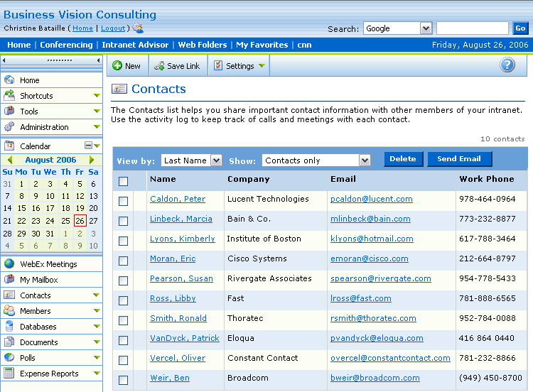Toggle the select-all checkbox in table header
This screenshot has width=533, height=392.
click(x=123, y=181)
